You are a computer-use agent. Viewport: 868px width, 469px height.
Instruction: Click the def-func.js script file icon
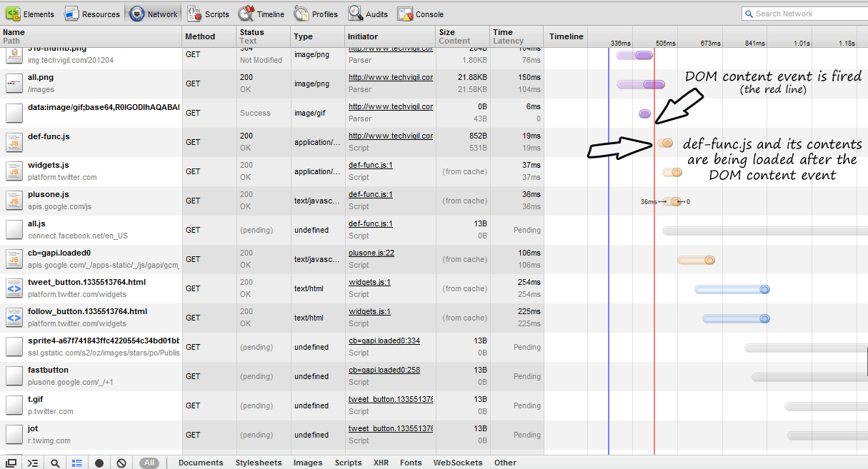[x=14, y=142]
